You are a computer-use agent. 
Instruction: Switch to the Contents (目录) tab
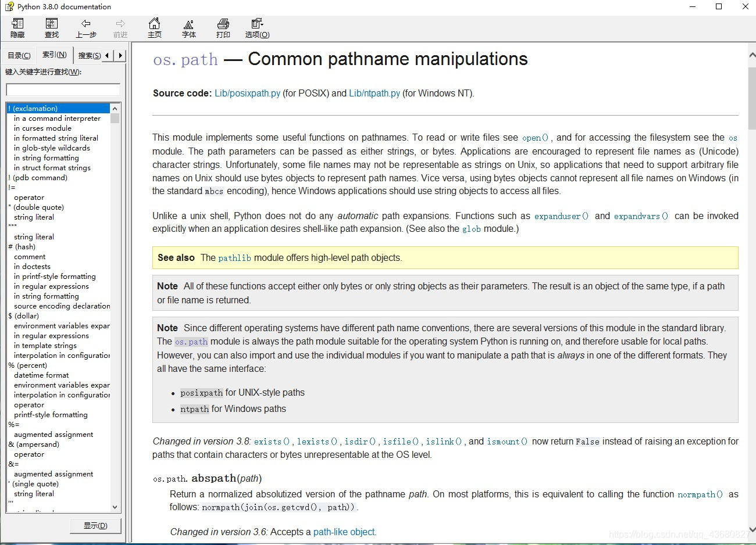(x=19, y=56)
